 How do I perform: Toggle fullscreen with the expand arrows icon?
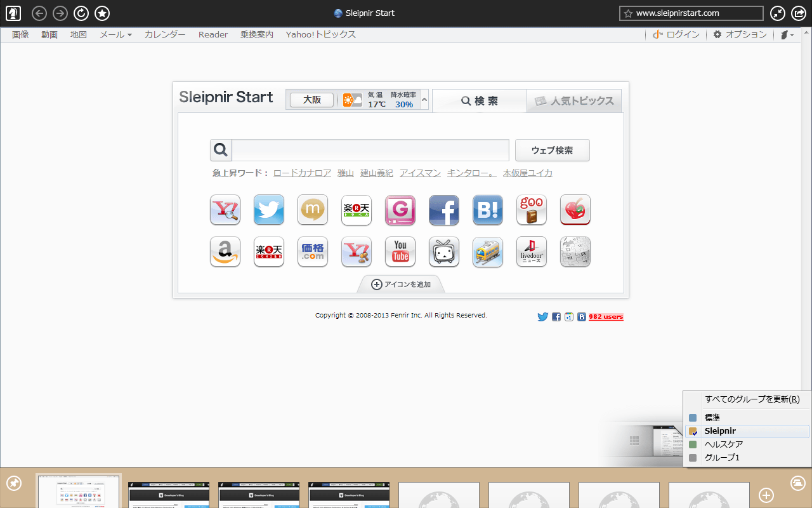(x=778, y=13)
